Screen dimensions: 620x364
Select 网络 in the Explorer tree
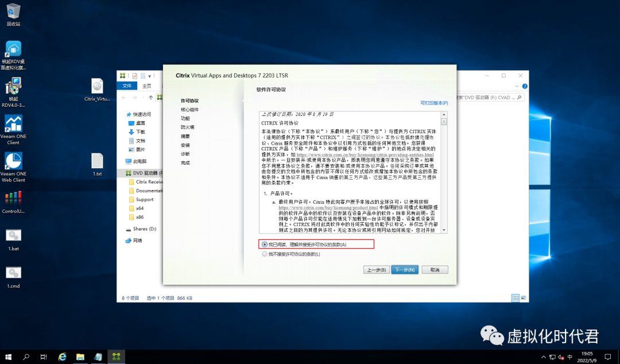[137, 241]
